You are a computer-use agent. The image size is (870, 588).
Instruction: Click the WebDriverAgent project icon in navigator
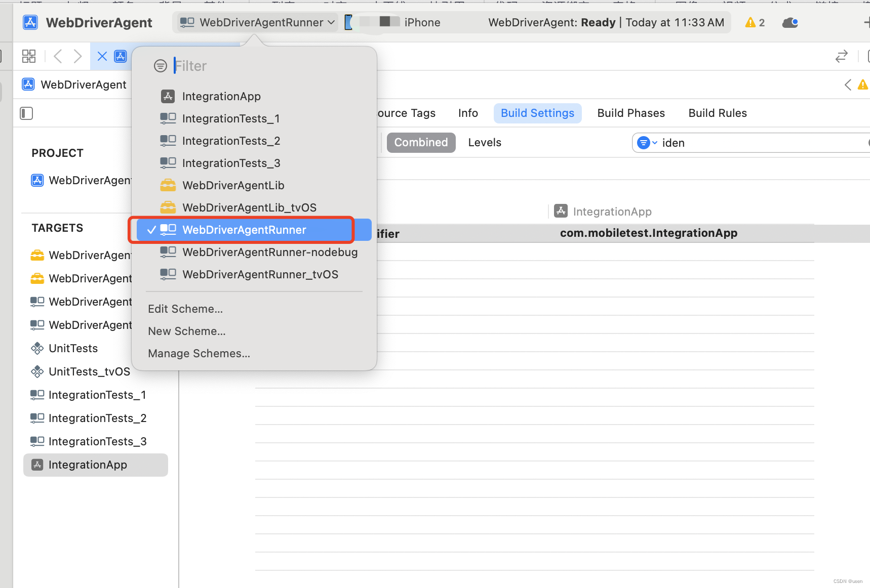click(x=37, y=180)
